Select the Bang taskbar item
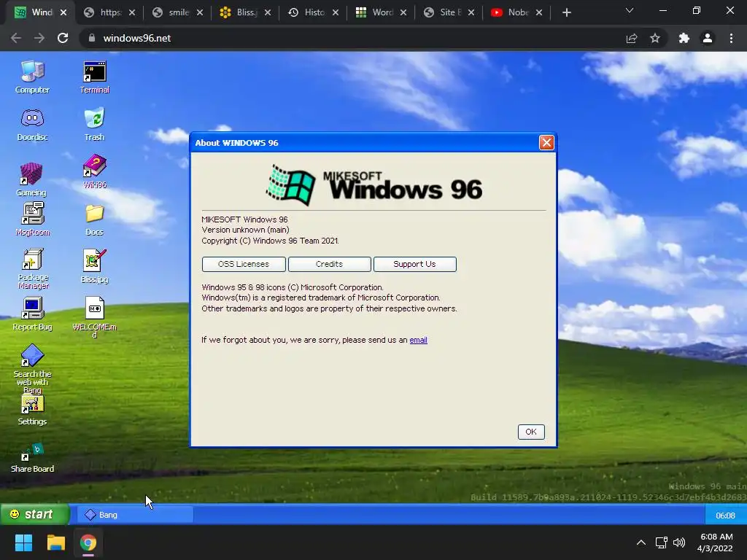 click(x=134, y=515)
